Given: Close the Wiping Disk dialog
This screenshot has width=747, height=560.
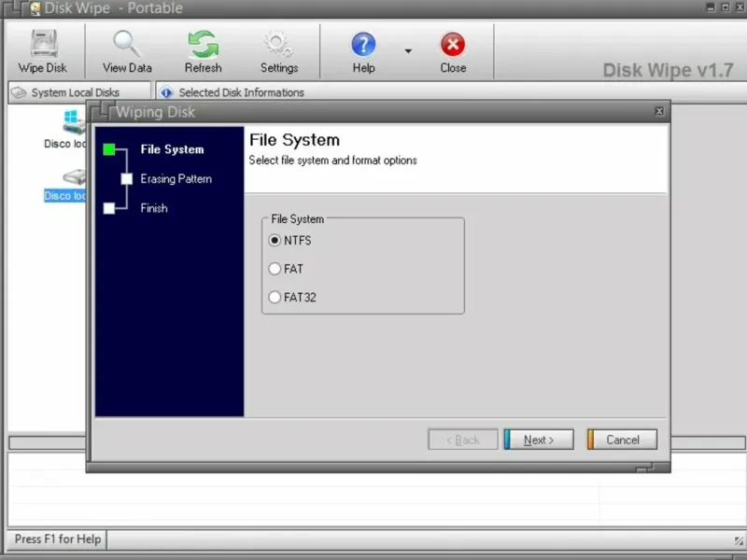Looking at the screenshot, I should point(659,111).
